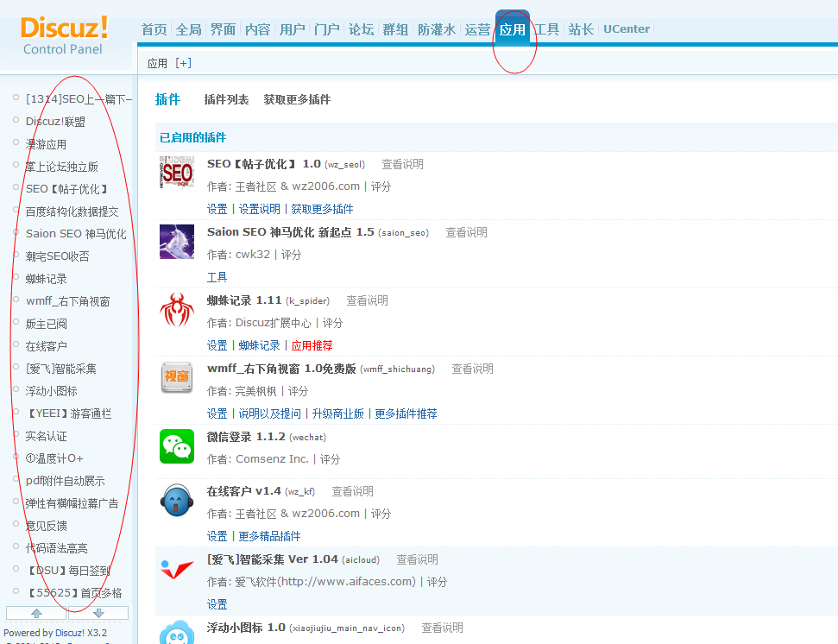Image resolution: width=838 pixels, height=644 pixels.
Task: Open 漫游应用 in the sidebar
Action: tap(46, 144)
